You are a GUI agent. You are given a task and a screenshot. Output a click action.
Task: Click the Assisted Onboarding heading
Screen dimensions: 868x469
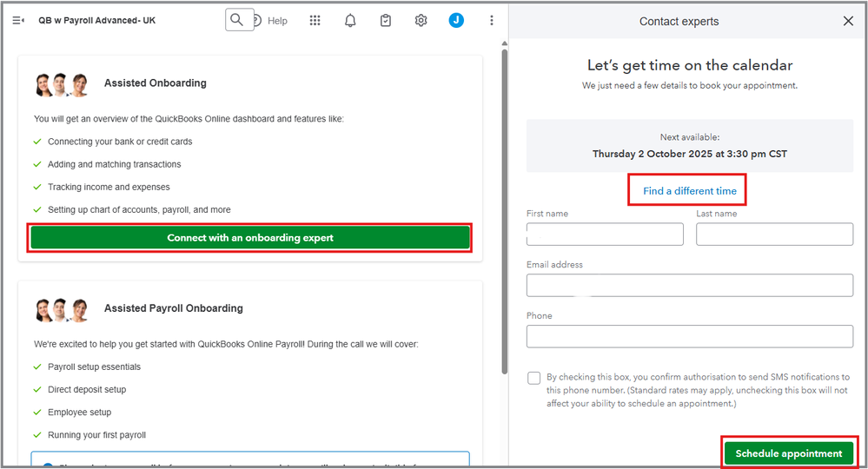156,83
